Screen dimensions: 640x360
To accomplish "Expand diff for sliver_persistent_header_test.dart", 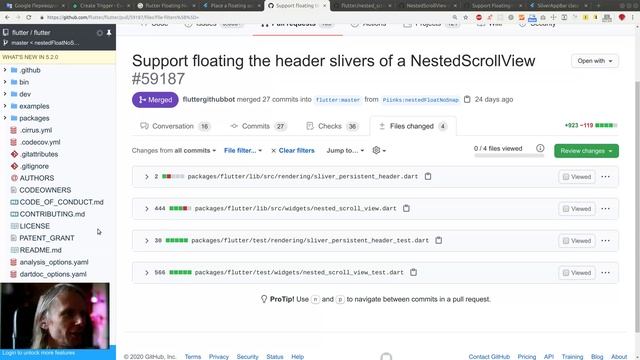I will click(147, 241).
